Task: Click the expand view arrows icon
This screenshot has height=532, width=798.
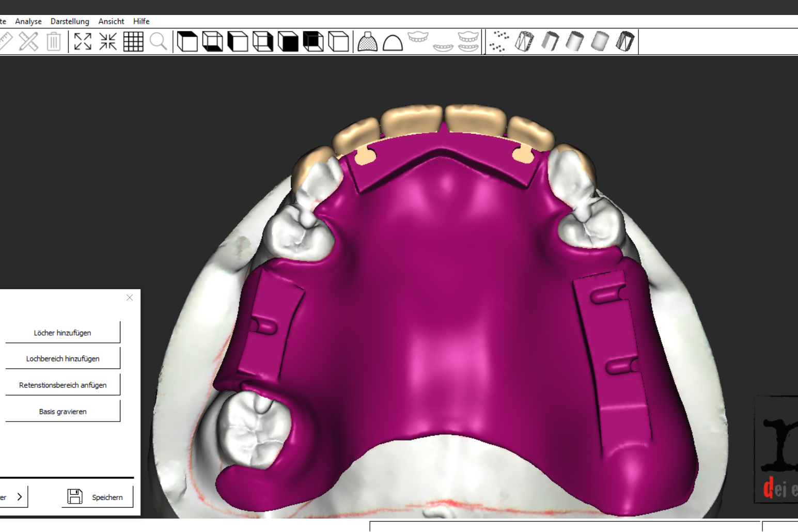Action: [83, 41]
